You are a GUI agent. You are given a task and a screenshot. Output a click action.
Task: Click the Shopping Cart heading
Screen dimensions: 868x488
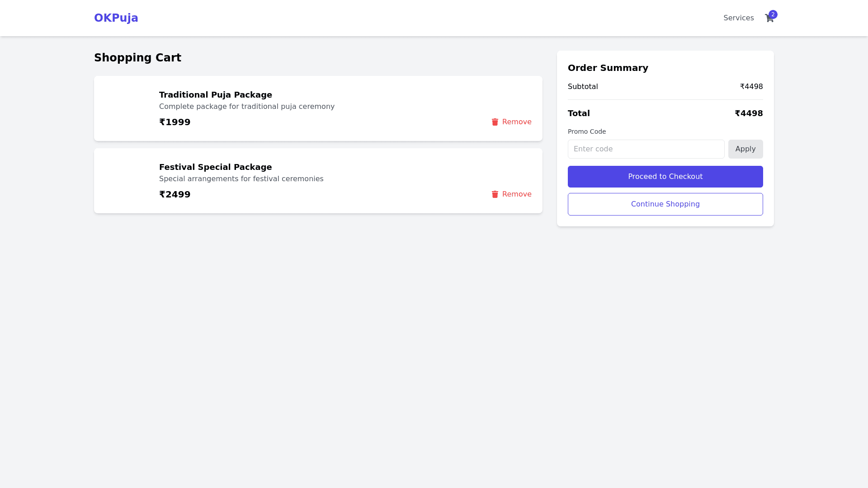(137, 58)
